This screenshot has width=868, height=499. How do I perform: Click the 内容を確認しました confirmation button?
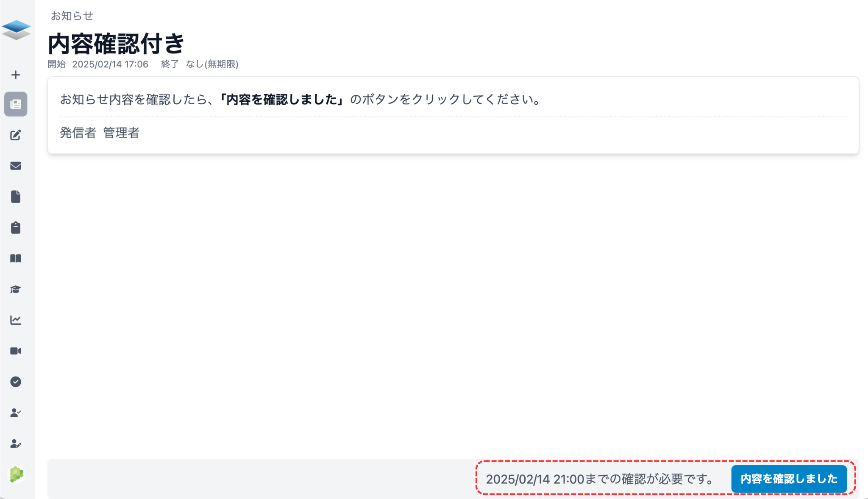[x=790, y=479]
